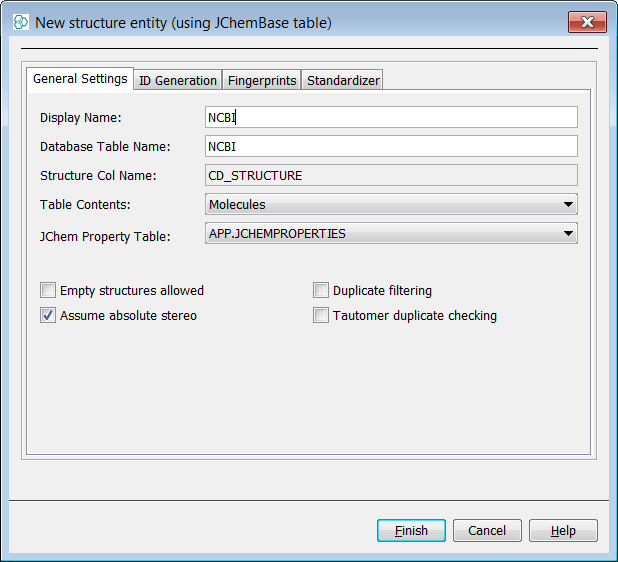Viewport: 618px width, 562px height.
Task: Enable Duplicate filtering checkbox
Action: 321,291
